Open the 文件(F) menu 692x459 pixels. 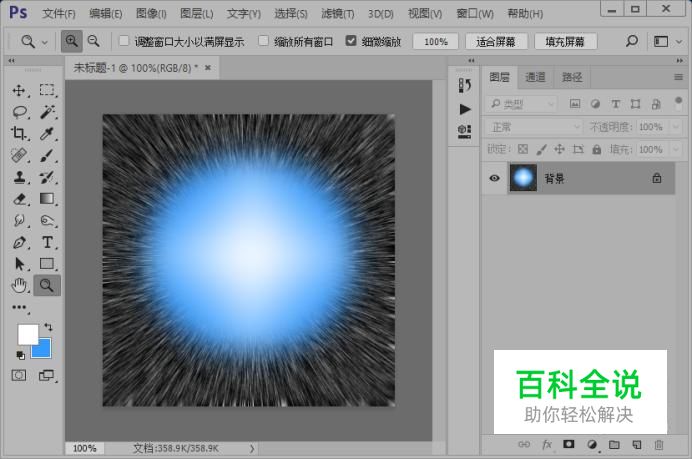(x=59, y=14)
